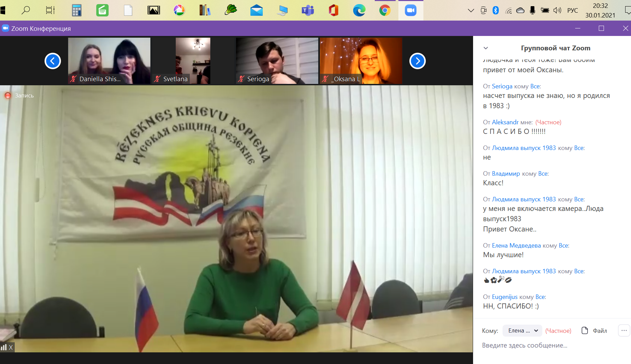Open more chat options ellipsis button

pos(624,330)
